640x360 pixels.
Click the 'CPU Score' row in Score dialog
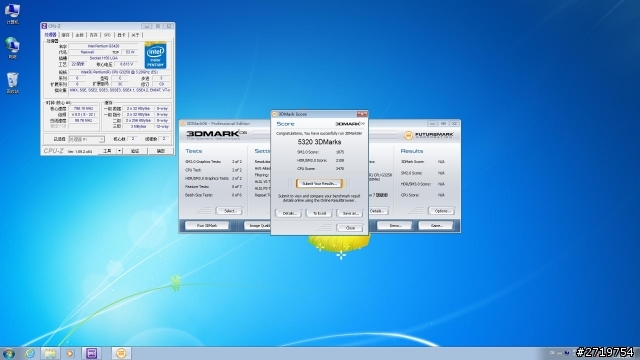click(x=320, y=169)
